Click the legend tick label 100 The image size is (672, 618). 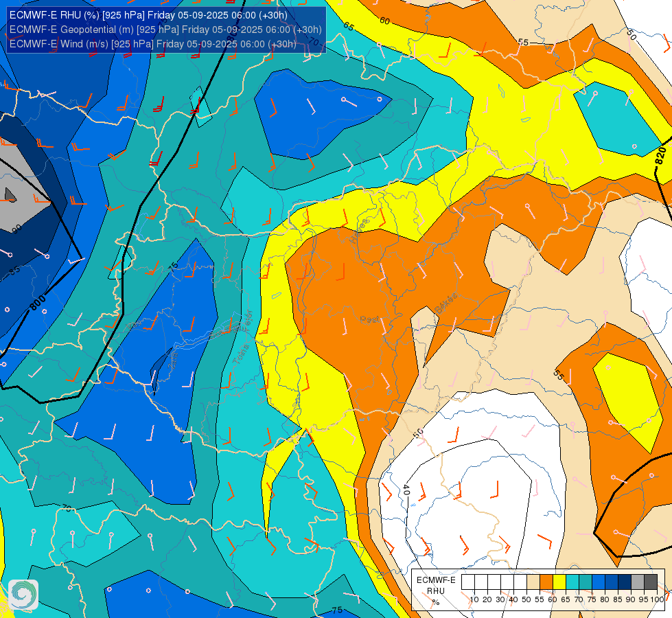(657, 599)
